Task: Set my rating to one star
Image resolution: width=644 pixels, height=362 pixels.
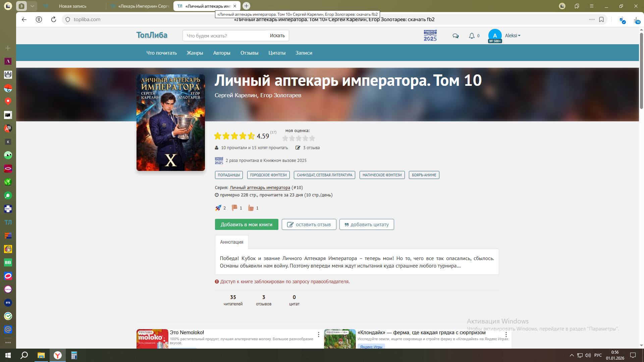Action: (285, 138)
